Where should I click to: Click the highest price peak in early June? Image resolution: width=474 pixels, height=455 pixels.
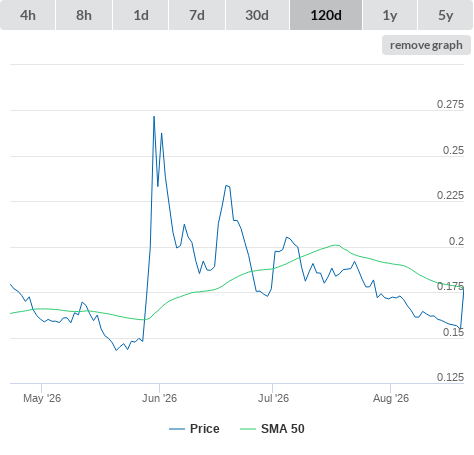154,117
